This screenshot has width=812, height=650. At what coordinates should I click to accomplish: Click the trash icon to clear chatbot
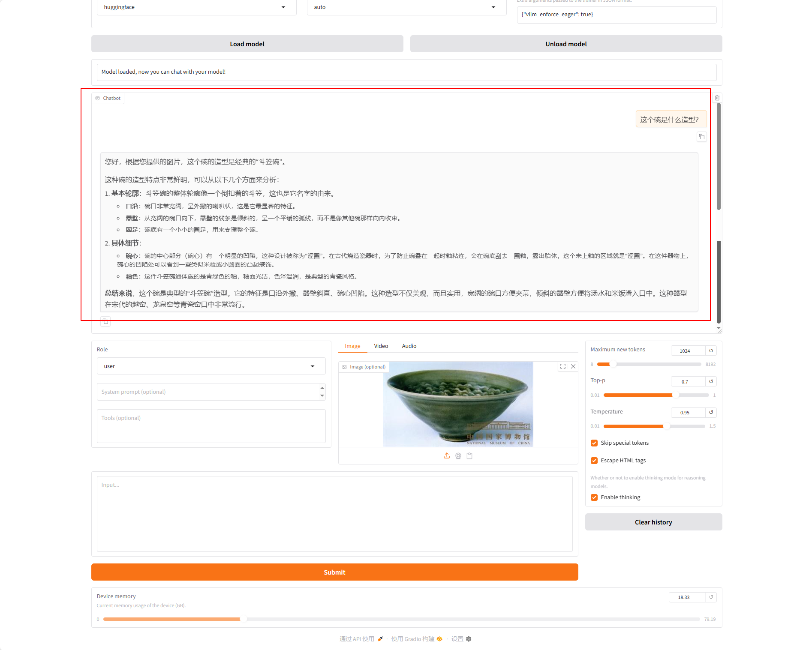tap(717, 98)
